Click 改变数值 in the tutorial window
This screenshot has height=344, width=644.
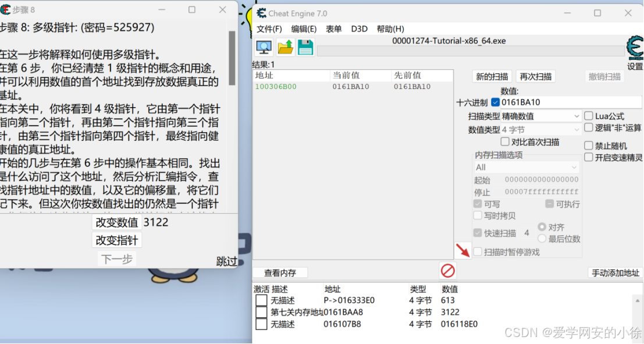coord(117,222)
